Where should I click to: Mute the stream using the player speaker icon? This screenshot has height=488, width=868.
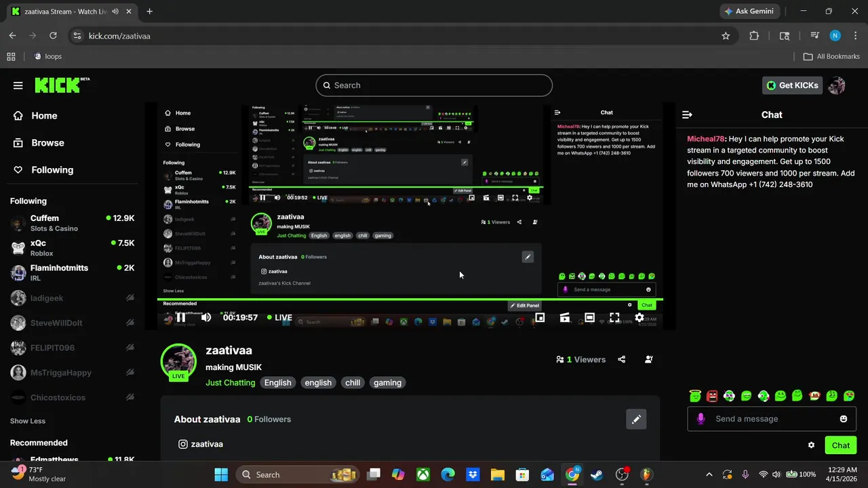206,317
